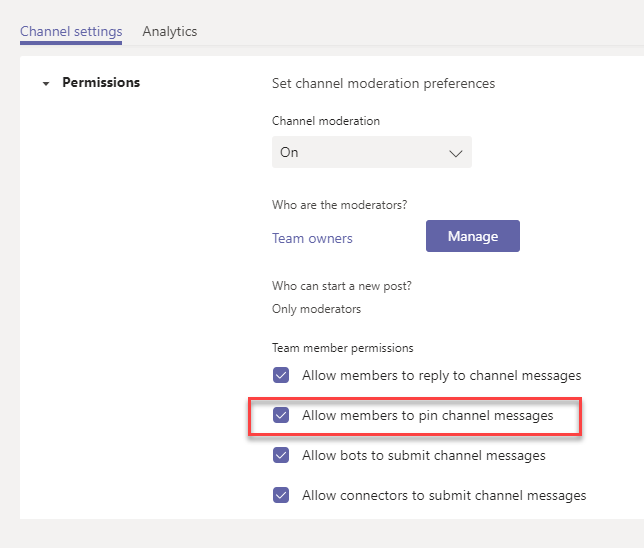Viewport: 644px width, 548px height.
Task: Click the Permissions section heading
Action: [101, 83]
